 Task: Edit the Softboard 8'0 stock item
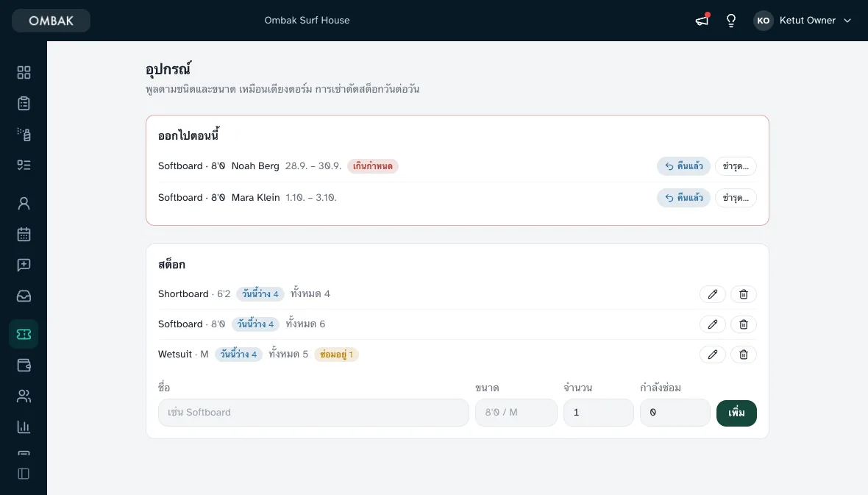click(713, 324)
